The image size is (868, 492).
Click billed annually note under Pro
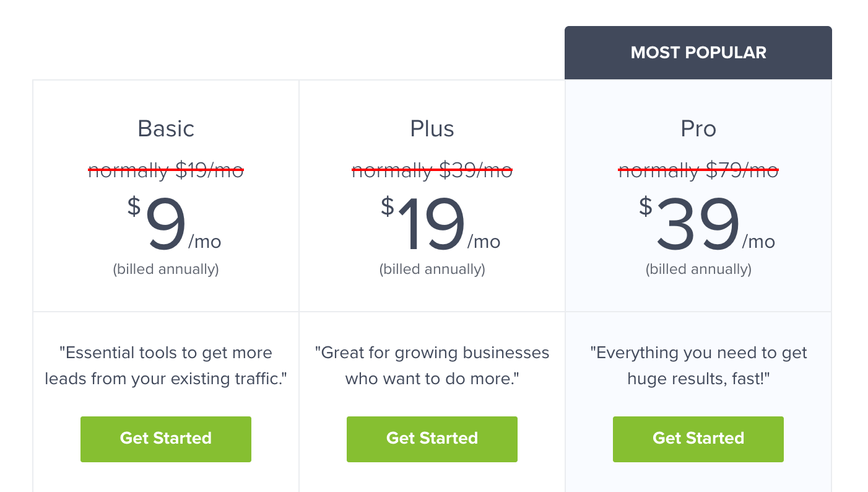[698, 269]
